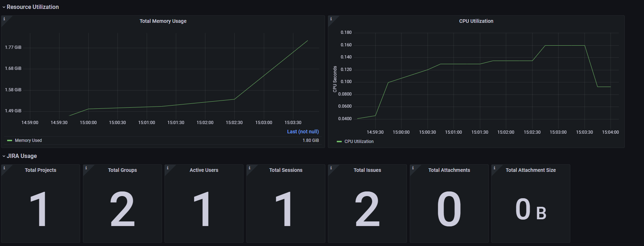644x246 pixels.
Task: Click info icon on CPU Utilization panel
Action: 331,19
